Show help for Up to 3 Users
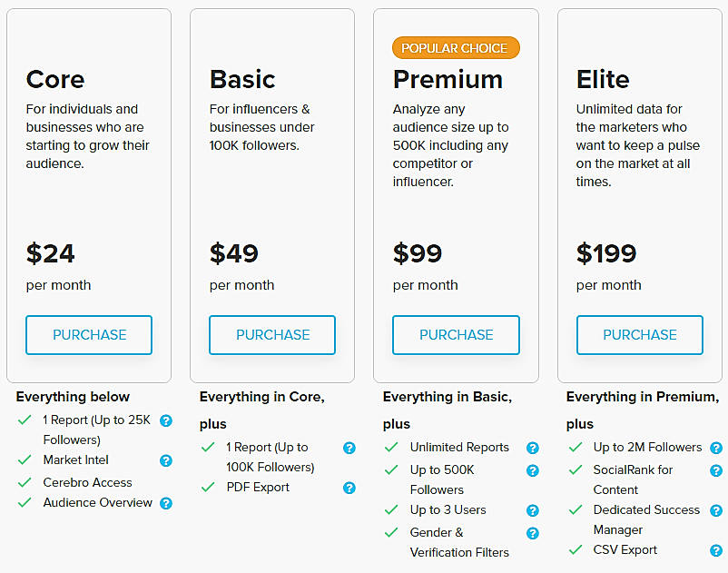The height and width of the screenshot is (573, 728). point(533,510)
